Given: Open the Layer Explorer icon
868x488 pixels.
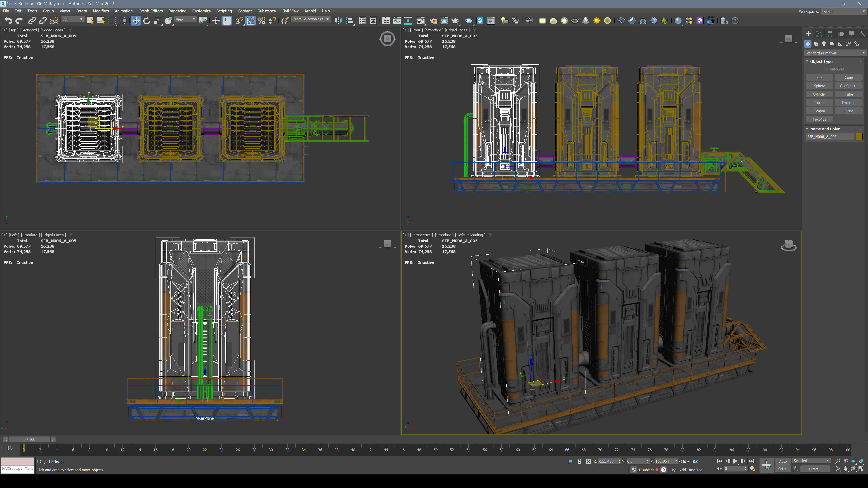Looking at the screenshot, I should pos(373,21).
